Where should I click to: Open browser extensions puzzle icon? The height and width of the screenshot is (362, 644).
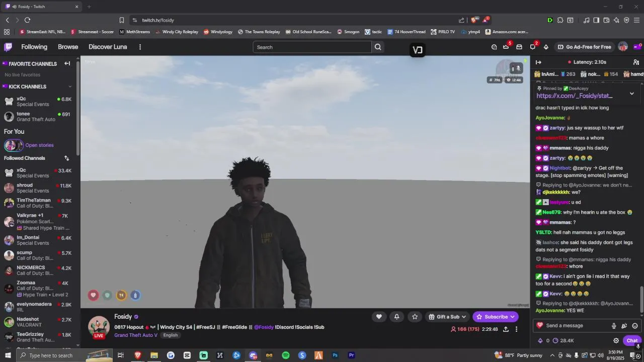point(560,20)
